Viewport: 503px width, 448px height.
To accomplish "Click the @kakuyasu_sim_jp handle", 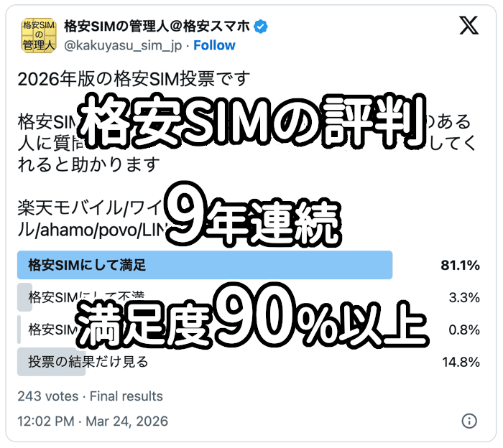I will (123, 45).
